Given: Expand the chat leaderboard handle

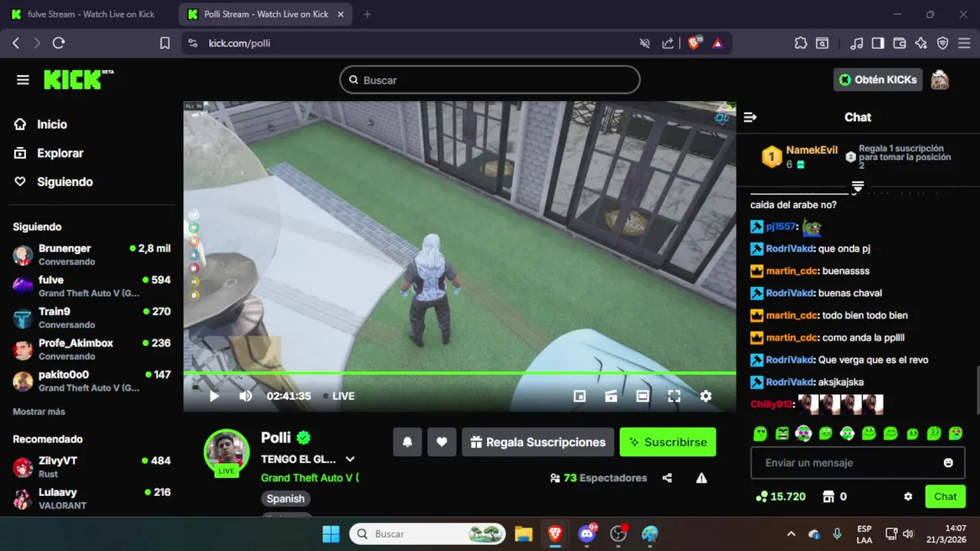Looking at the screenshot, I should [x=857, y=186].
